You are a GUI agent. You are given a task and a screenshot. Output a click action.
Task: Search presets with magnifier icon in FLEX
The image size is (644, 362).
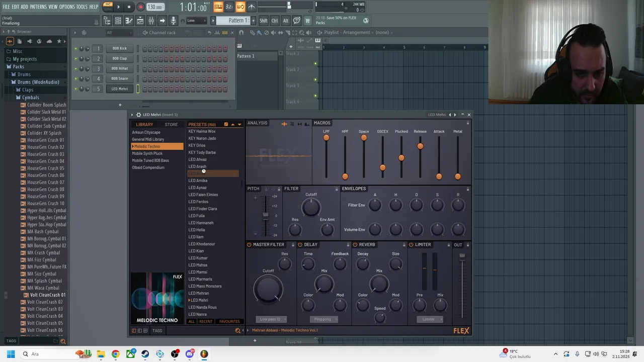coord(237,331)
